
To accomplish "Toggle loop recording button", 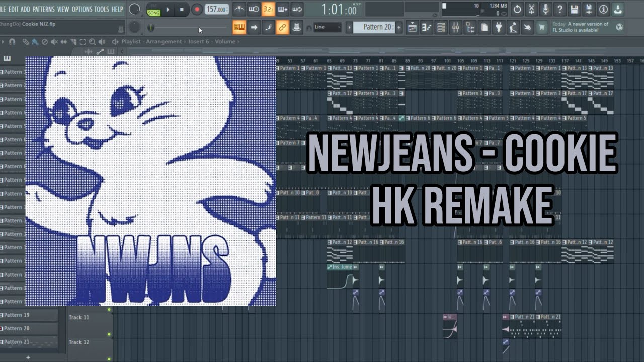I will click(x=297, y=9).
